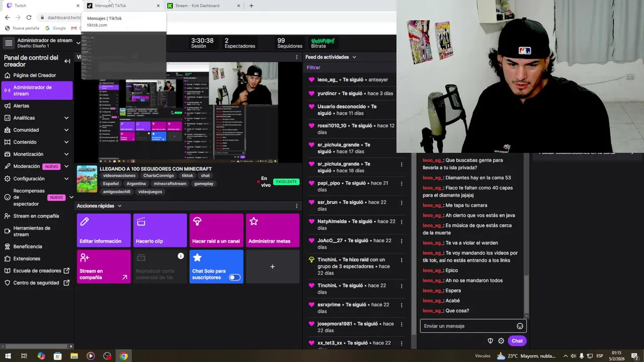Open three-dot menu of Acciones rápidas panel
Viewport: 644px width, 362px height.
[296, 206]
